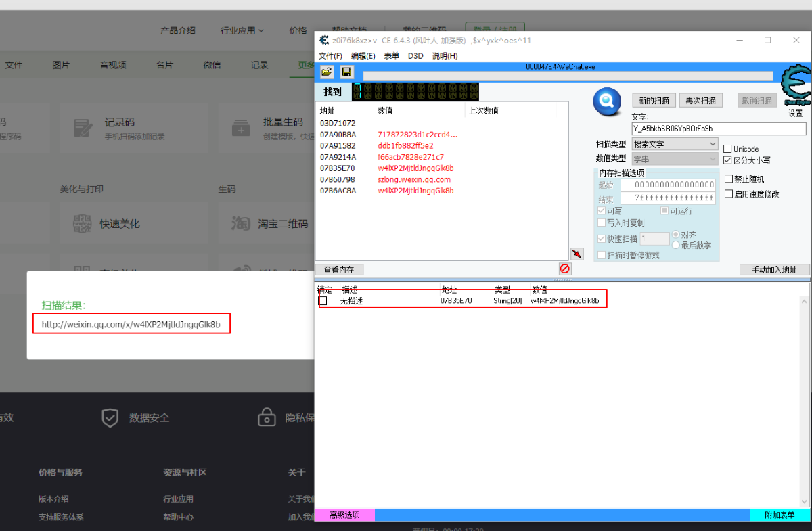Open the D3D menu
The width and height of the screenshot is (812, 531).
pos(415,56)
